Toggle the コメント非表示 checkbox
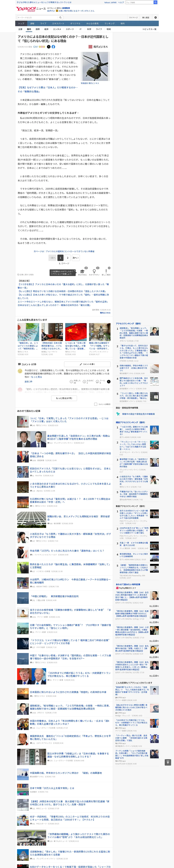 [96, 404]
